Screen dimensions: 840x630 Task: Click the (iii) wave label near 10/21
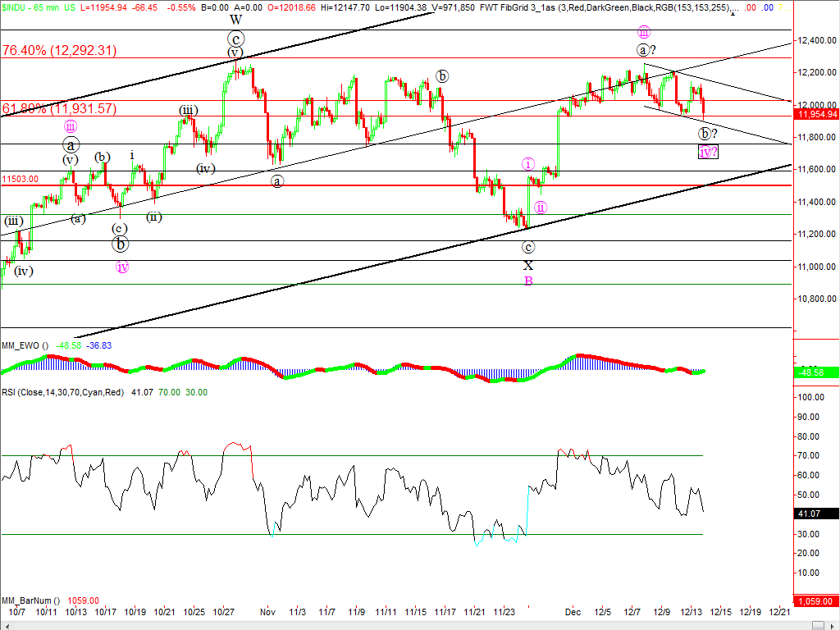click(x=188, y=110)
